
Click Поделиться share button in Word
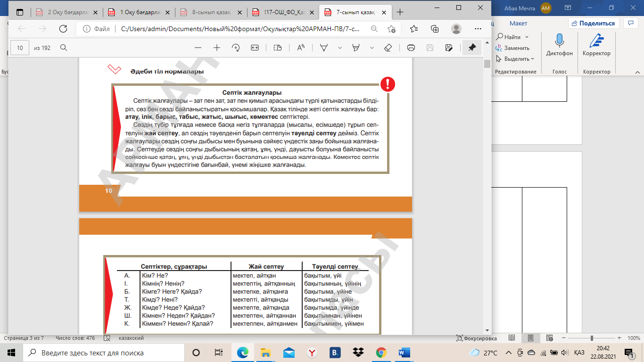tap(594, 23)
